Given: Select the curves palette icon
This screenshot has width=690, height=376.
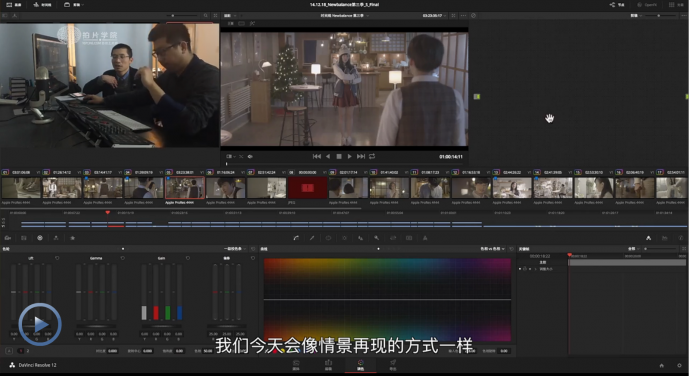Looking at the screenshot, I should coord(296,238).
